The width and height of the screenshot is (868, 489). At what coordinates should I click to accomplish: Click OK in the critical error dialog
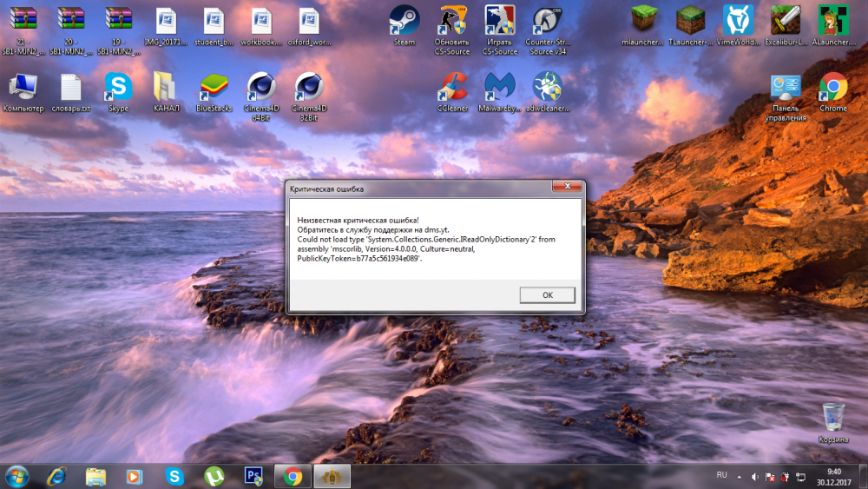tap(547, 295)
